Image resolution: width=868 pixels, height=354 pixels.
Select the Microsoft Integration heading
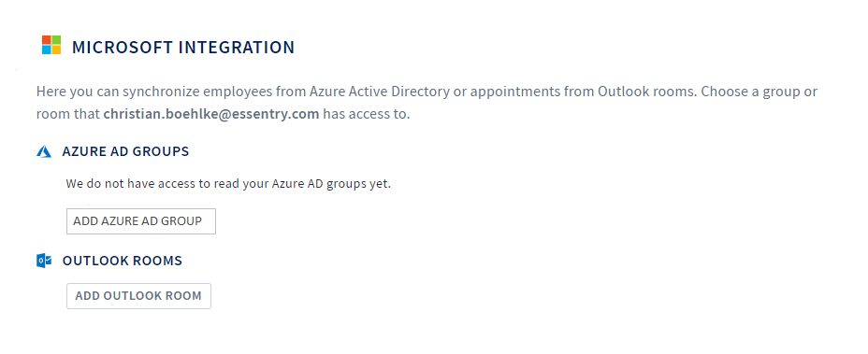(183, 48)
